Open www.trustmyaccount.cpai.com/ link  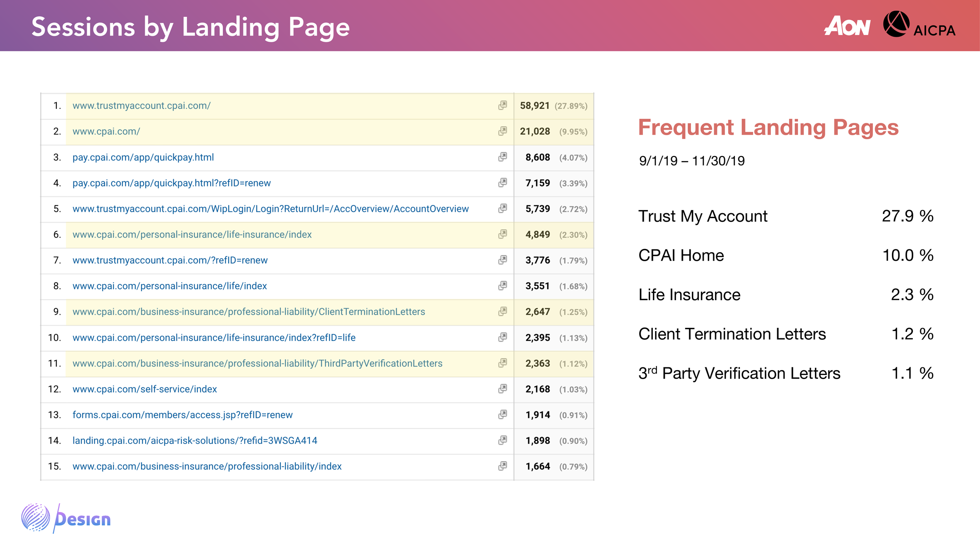pos(142,106)
